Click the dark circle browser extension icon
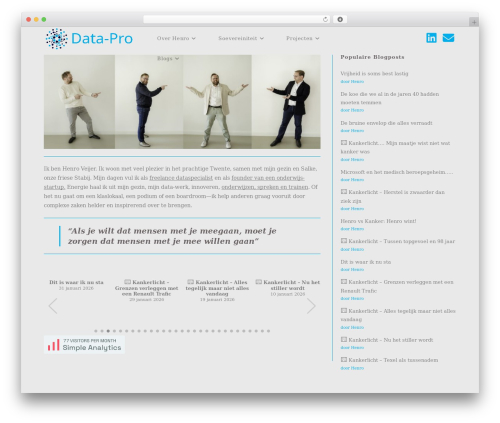 pyautogui.click(x=340, y=19)
